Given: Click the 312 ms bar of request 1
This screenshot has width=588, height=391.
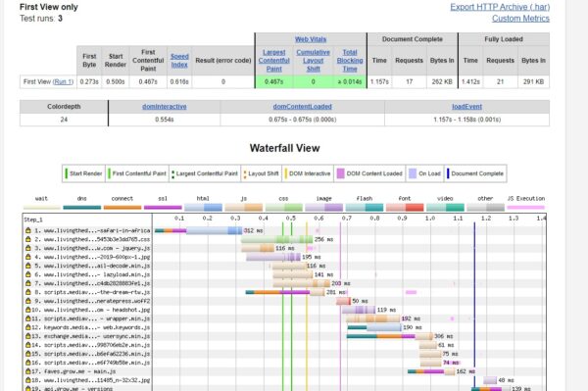Looking at the screenshot, I should tap(198, 230).
